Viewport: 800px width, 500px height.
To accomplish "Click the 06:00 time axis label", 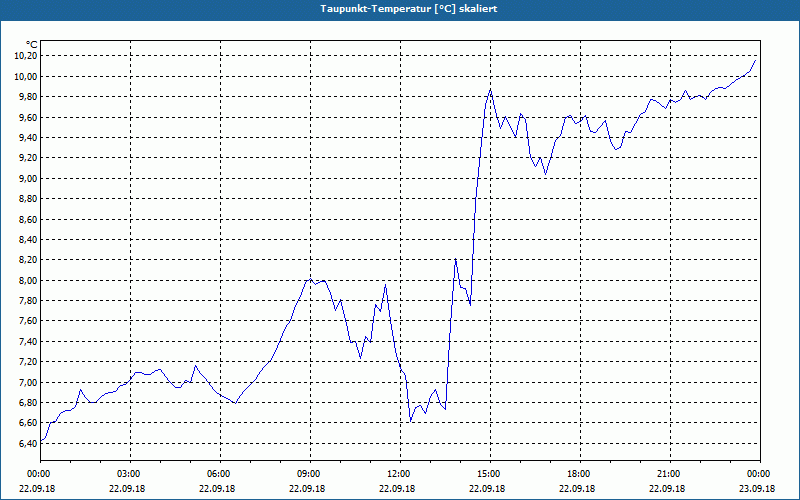I will coord(220,474).
